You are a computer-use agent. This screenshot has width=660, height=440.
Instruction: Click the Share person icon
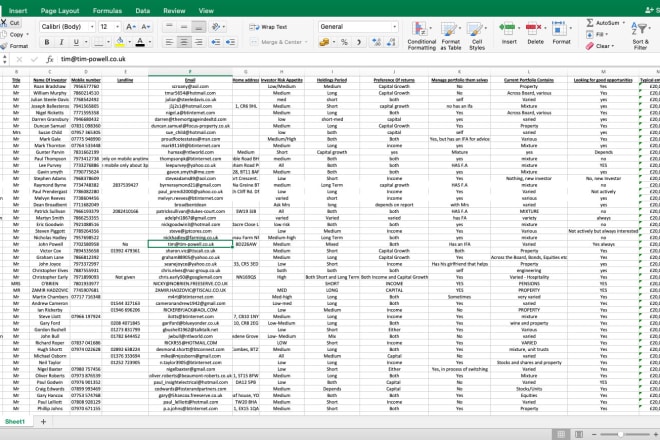pyautogui.click(x=649, y=10)
